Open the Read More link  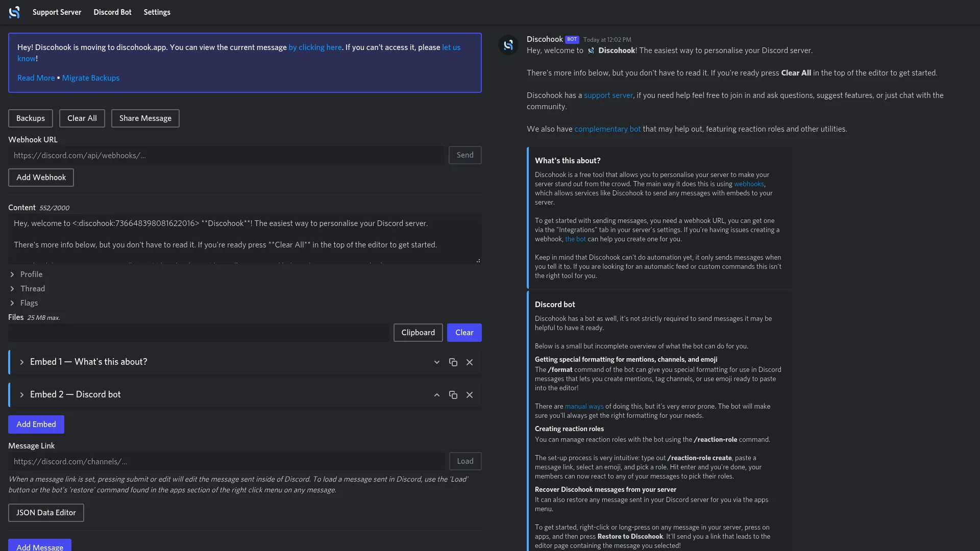[36, 78]
